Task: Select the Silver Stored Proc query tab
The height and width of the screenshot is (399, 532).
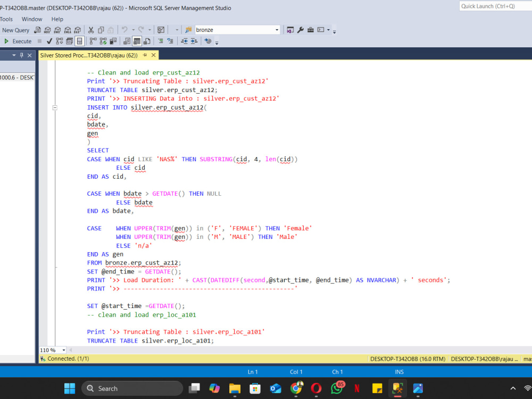Action: point(89,55)
